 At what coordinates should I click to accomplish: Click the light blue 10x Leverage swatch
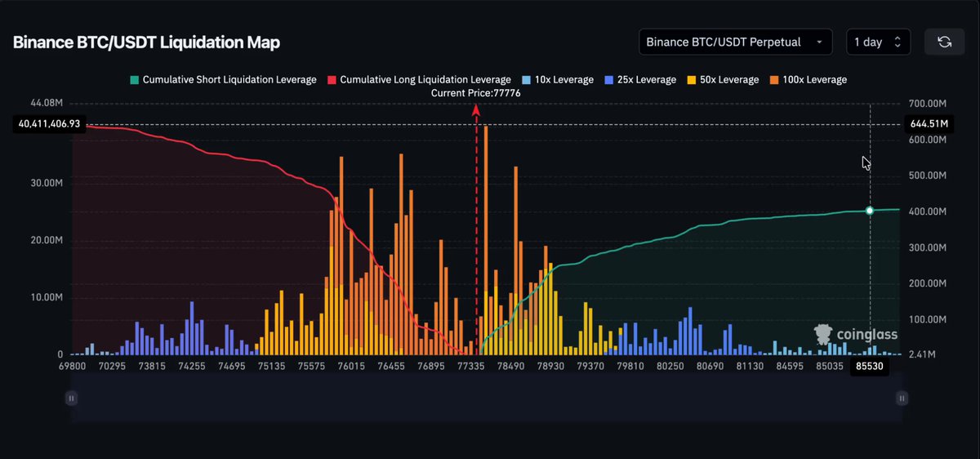click(x=525, y=80)
